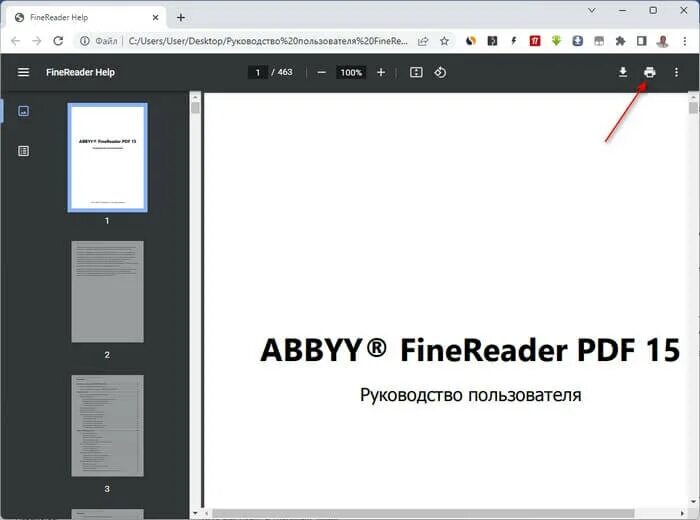
Task: Print the PDF document
Action: tap(650, 72)
